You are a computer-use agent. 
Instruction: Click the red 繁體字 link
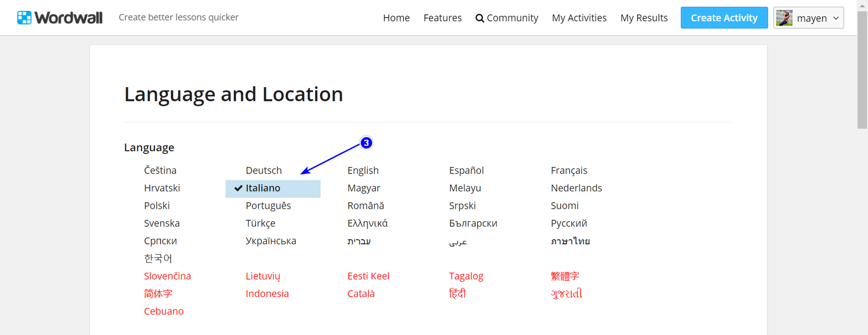[565, 276]
